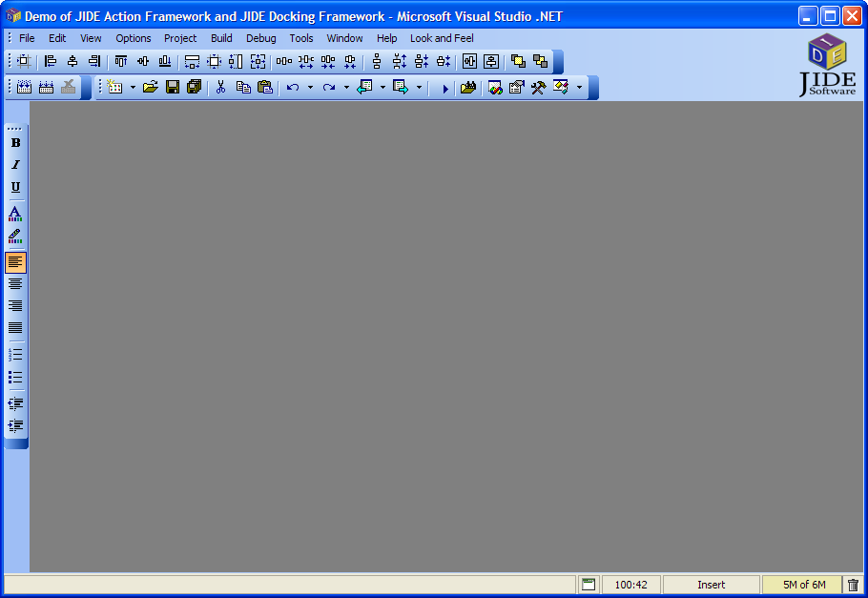868x598 pixels.
Task: Click the Align Middles layout icon
Action: pos(143,61)
